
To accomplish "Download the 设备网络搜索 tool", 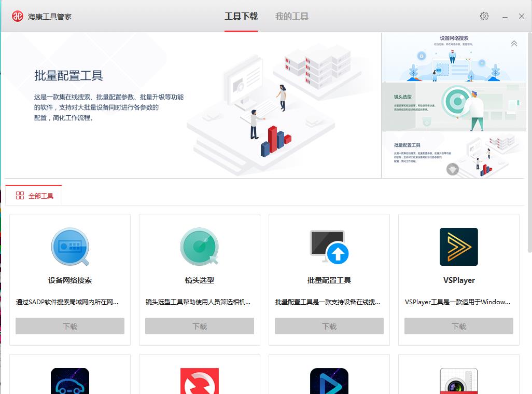I will tap(70, 326).
